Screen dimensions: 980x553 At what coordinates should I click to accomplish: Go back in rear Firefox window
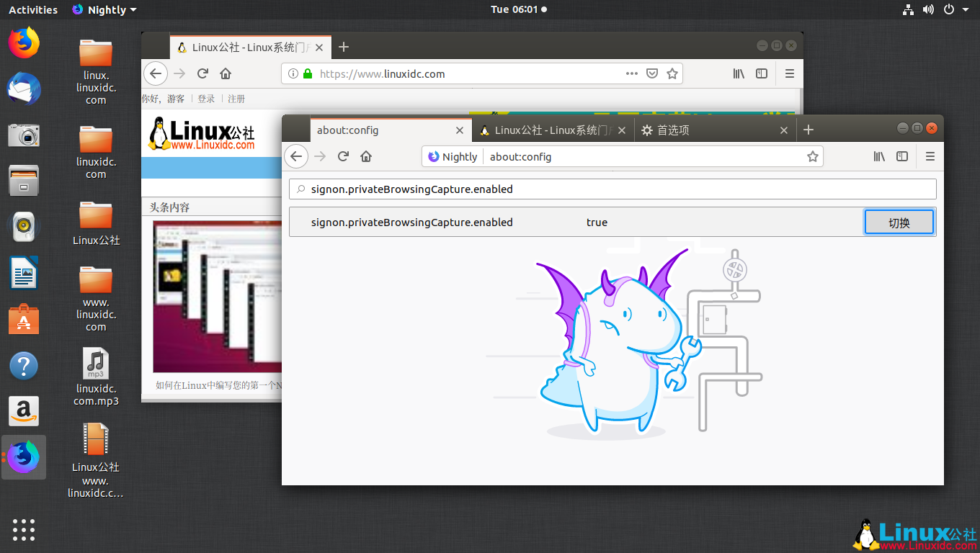[156, 73]
